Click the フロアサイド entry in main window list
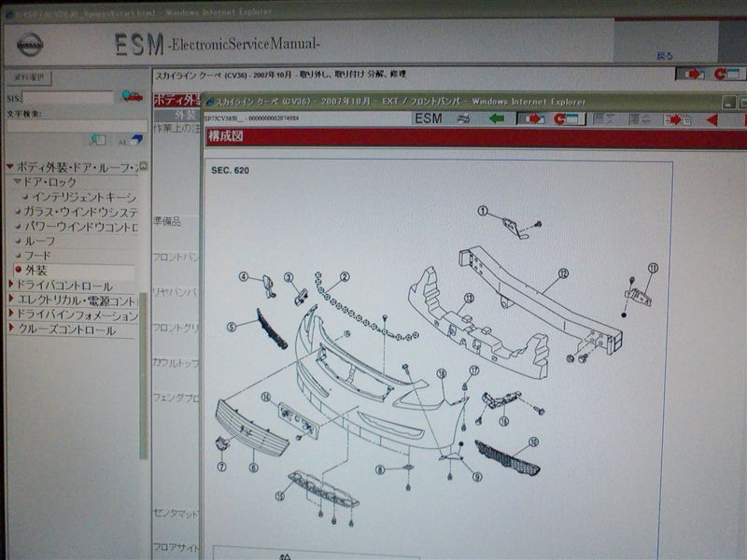 pyautogui.click(x=176, y=548)
